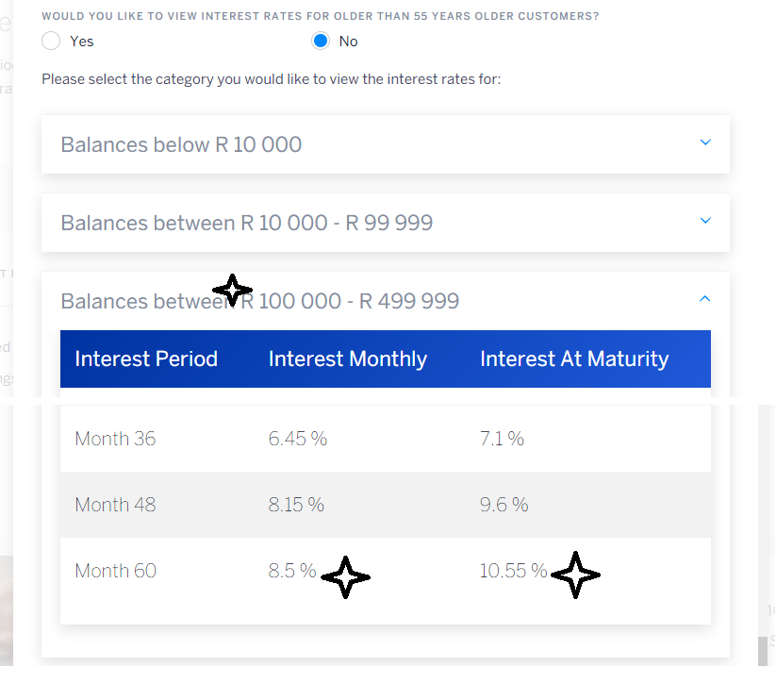Click the star icon beside 10.55 %
The width and height of the screenshot is (776, 700).
pos(575,575)
